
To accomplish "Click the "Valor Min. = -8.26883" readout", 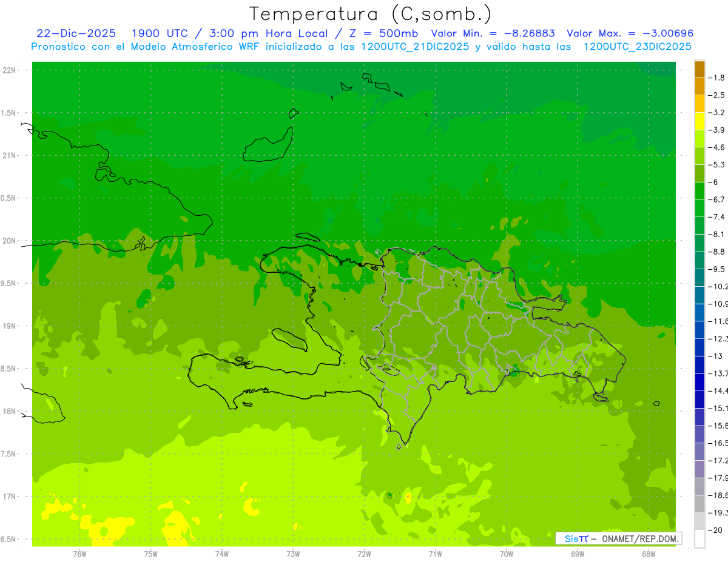I will 493,33.
